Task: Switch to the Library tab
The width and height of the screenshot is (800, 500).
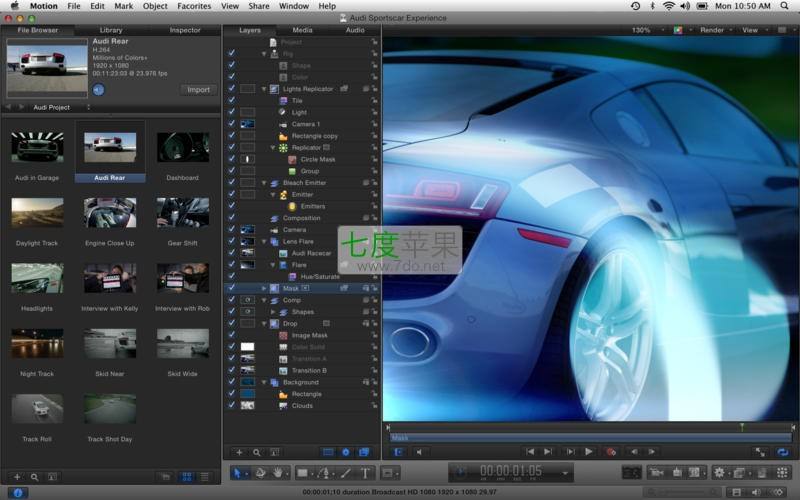Action: click(x=111, y=30)
